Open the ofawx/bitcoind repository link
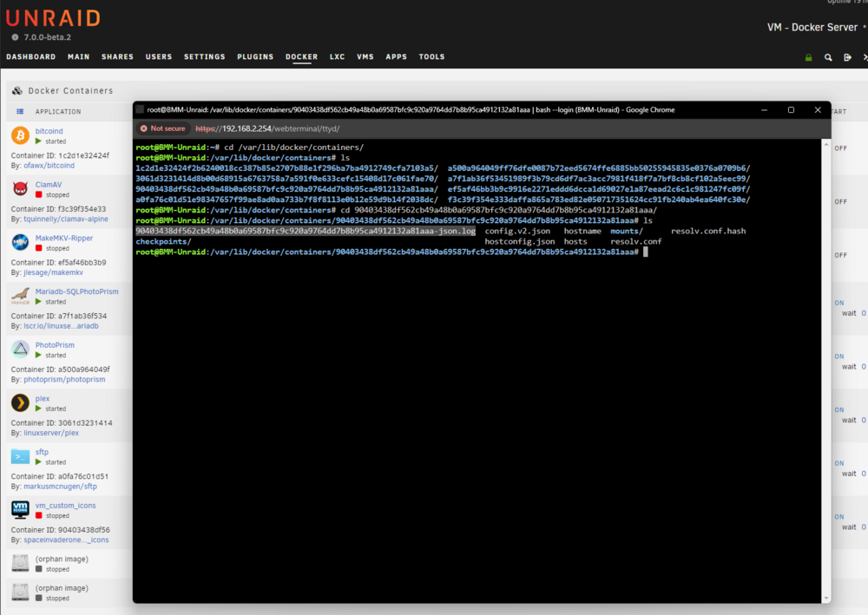This screenshot has width=868, height=615. 49,166
